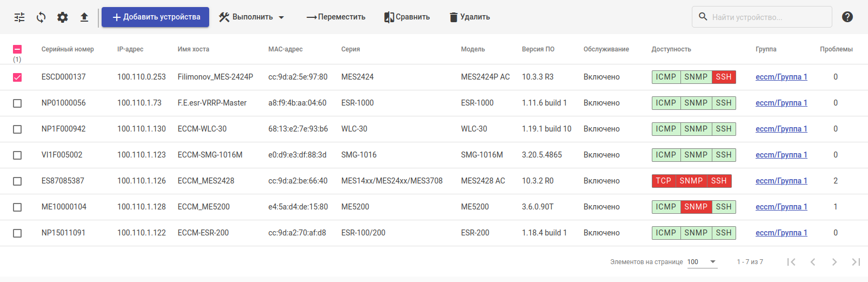Open items per page dropdown

pos(702,262)
